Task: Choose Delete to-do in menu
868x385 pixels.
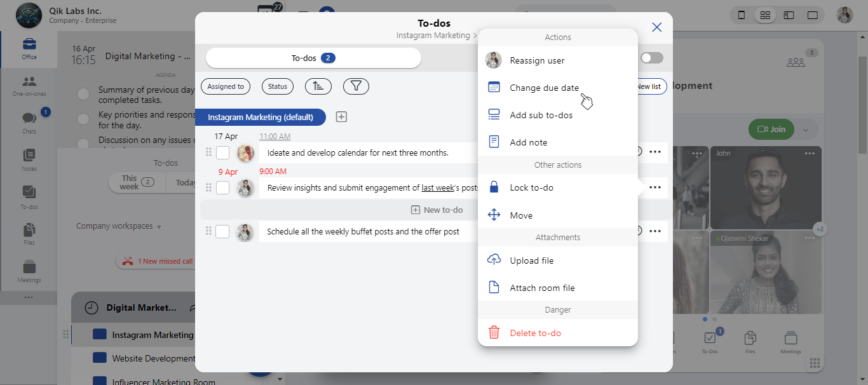Action: tap(535, 333)
